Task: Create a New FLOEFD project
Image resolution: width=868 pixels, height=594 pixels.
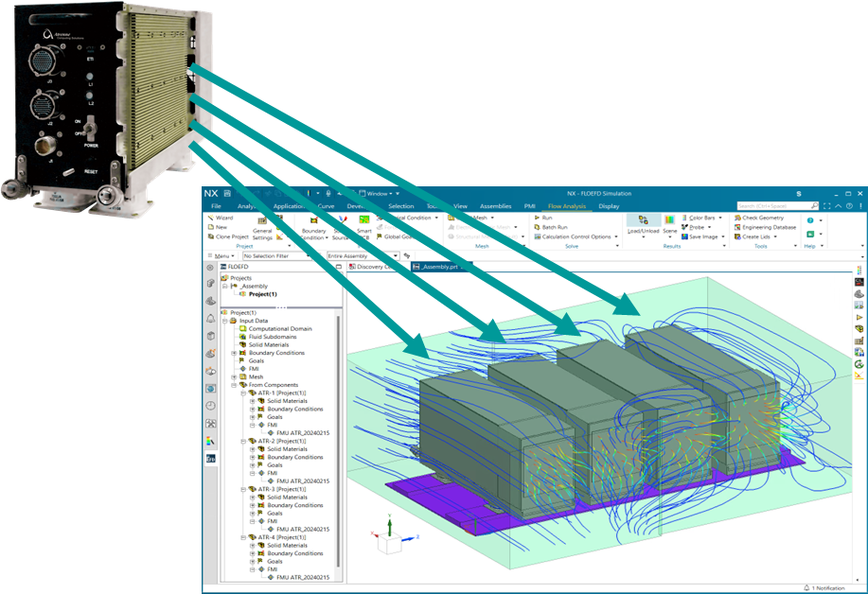Action: (217, 227)
